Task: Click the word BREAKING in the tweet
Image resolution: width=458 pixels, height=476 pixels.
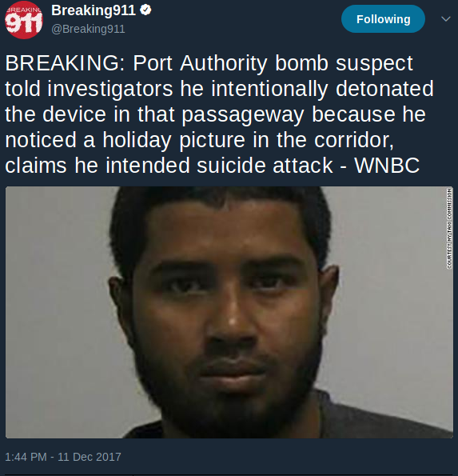Action: (x=62, y=63)
